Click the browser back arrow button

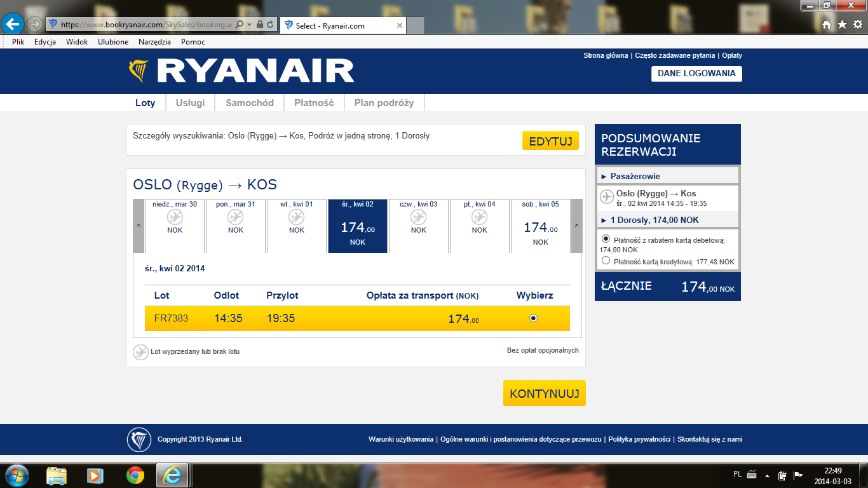pyautogui.click(x=13, y=24)
